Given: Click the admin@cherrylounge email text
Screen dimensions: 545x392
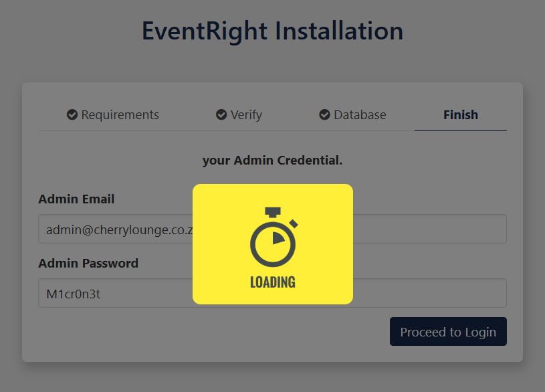Looking at the screenshot, I should 120,230.
